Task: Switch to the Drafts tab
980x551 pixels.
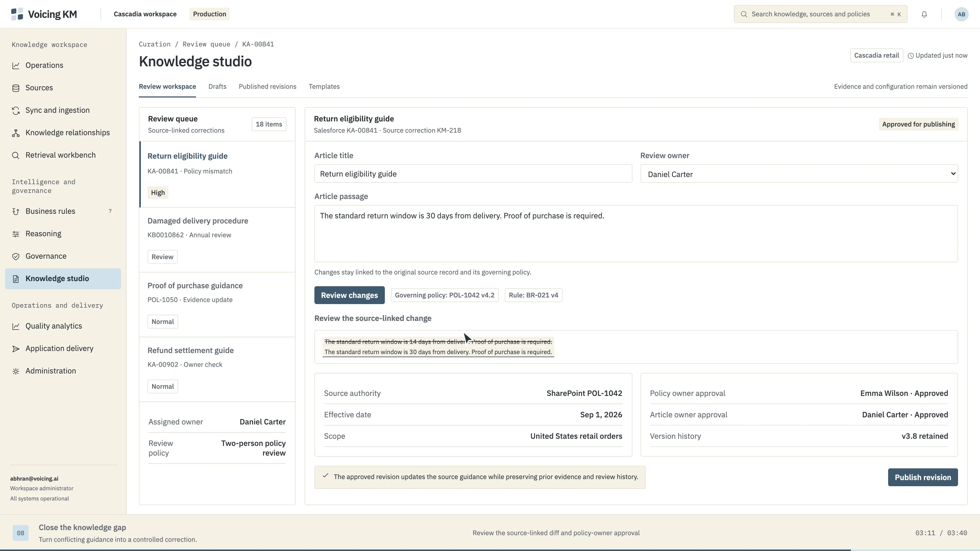Action: tap(217, 87)
